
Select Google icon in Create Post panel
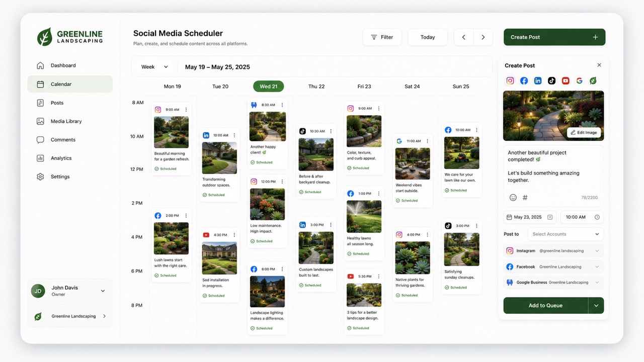point(579,80)
